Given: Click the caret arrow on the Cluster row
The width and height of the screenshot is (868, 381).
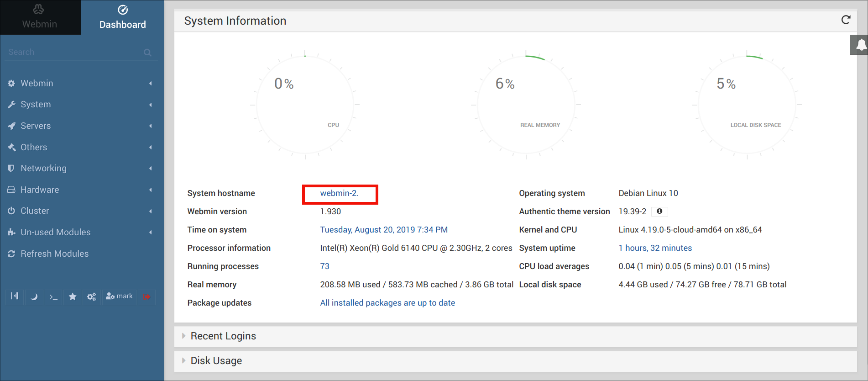Looking at the screenshot, I should [150, 211].
